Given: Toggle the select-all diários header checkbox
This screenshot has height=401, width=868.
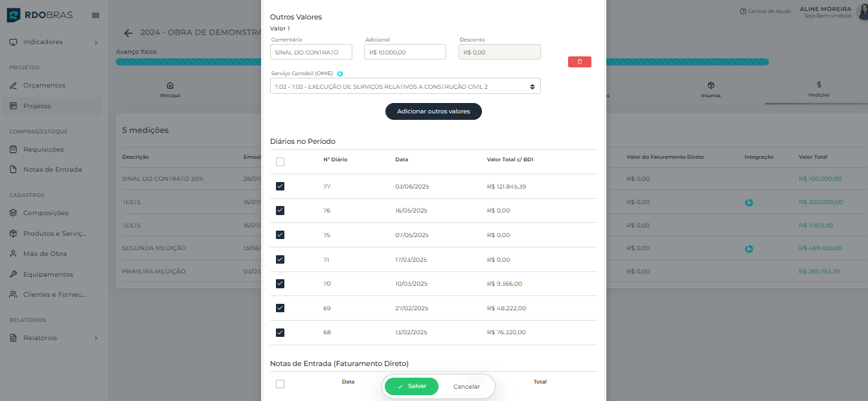Looking at the screenshot, I should pyautogui.click(x=280, y=162).
